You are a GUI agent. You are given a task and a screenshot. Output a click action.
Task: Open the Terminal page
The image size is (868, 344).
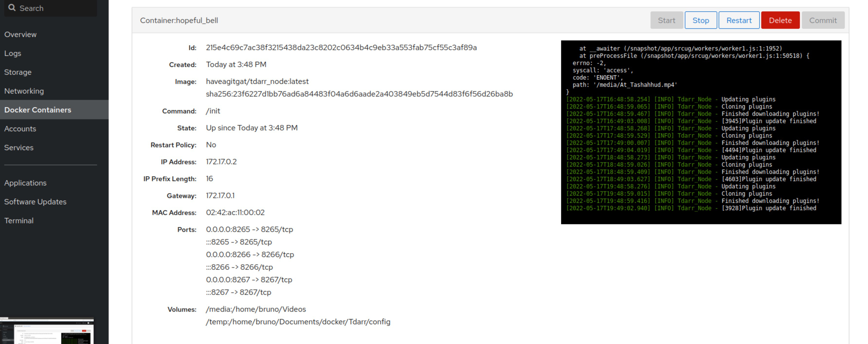click(x=19, y=220)
